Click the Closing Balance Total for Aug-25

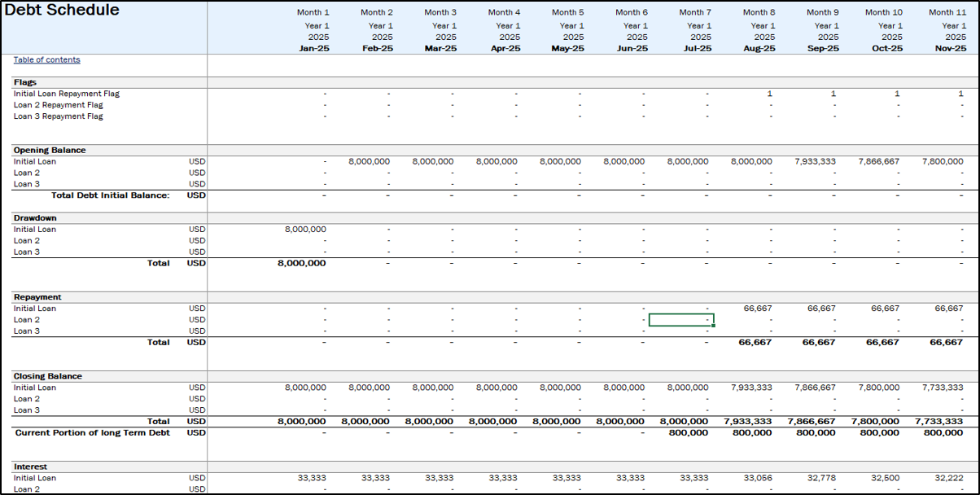click(747, 422)
